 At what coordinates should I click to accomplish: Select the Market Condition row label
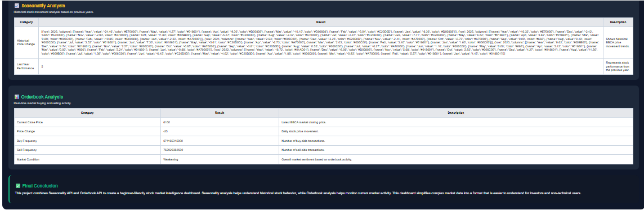[x=28, y=159]
